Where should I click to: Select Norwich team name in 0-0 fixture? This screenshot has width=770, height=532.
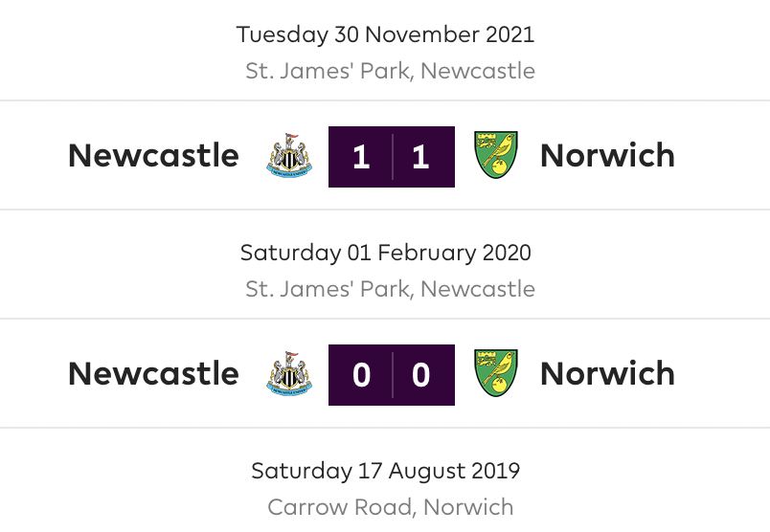point(607,374)
